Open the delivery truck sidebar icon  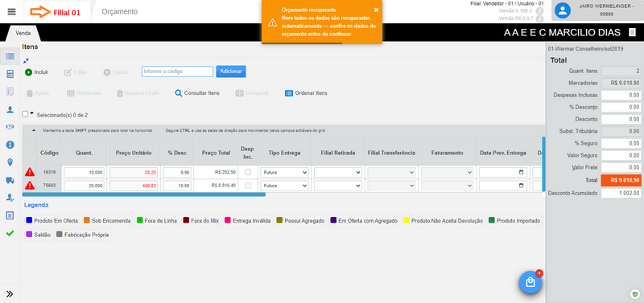point(10,180)
